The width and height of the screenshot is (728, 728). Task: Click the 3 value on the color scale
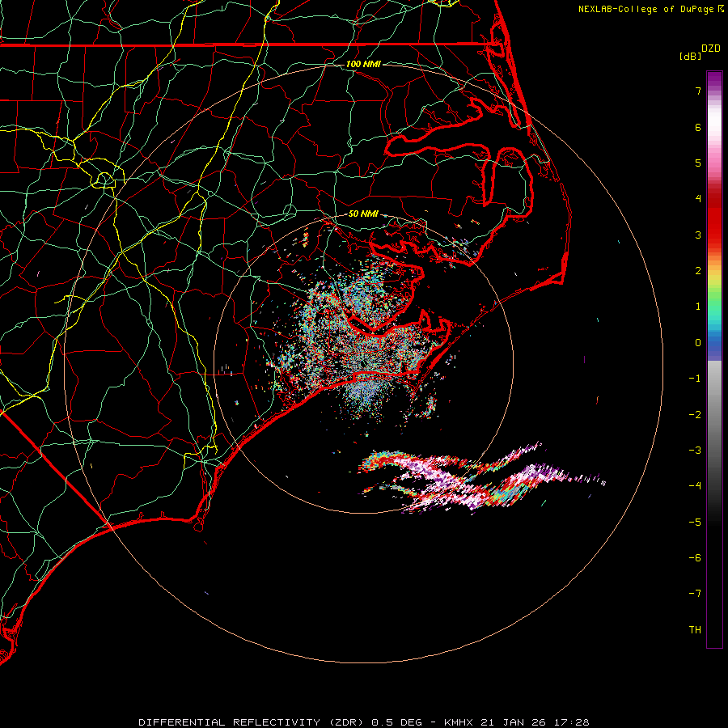tap(698, 235)
